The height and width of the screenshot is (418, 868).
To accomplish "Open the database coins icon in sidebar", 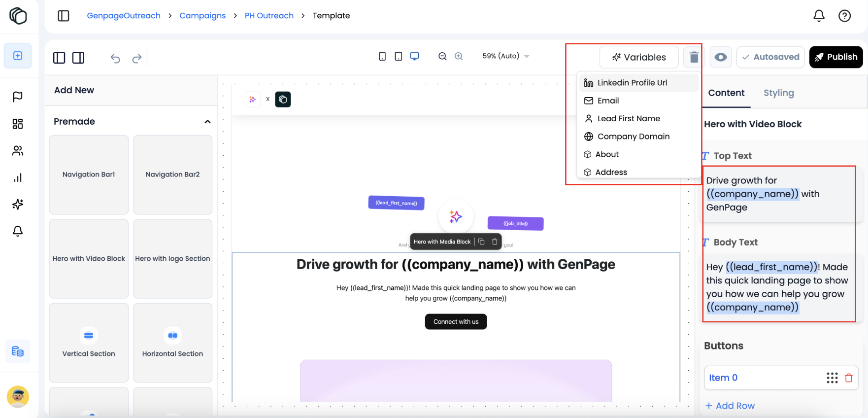I will 18,351.
